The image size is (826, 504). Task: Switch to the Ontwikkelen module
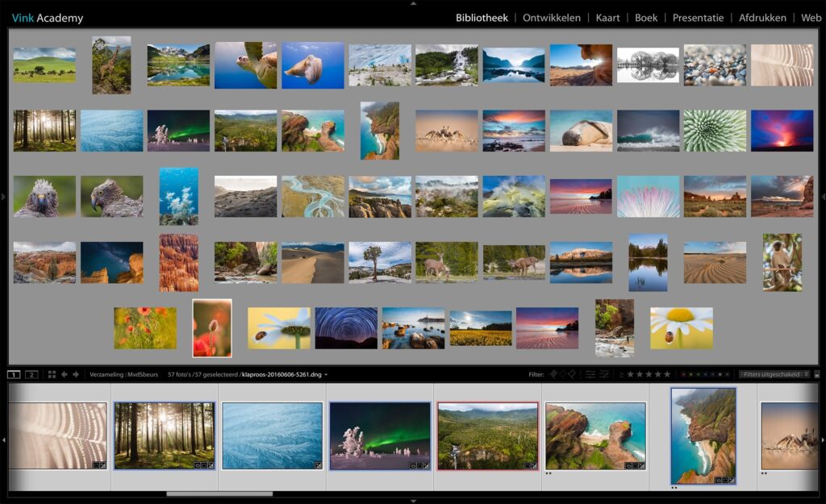tap(553, 17)
